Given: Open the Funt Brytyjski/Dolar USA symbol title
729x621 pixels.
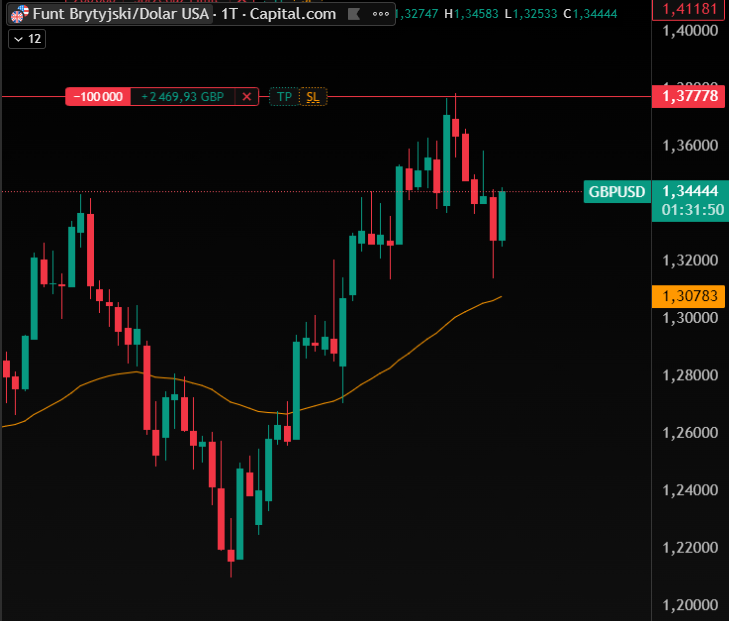Looking at the screenshot, I should [121, 14].
